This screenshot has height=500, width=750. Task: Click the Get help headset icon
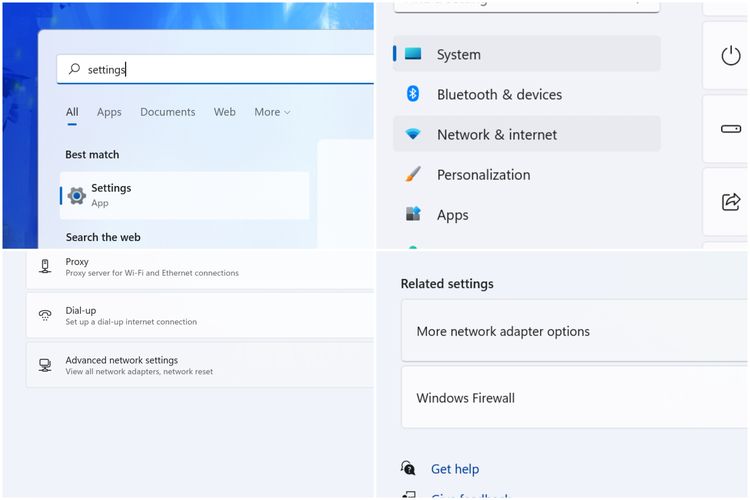tap(408, 467)
